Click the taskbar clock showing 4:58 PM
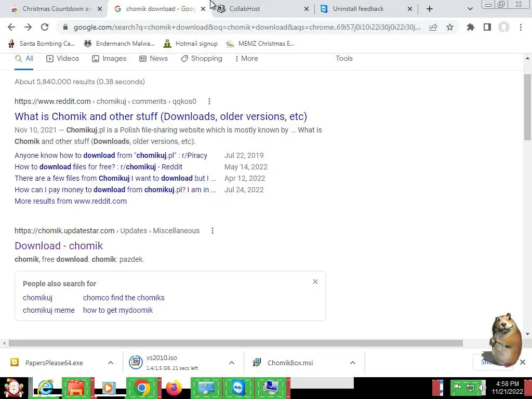The image size is (532, 399). (507, 388)
